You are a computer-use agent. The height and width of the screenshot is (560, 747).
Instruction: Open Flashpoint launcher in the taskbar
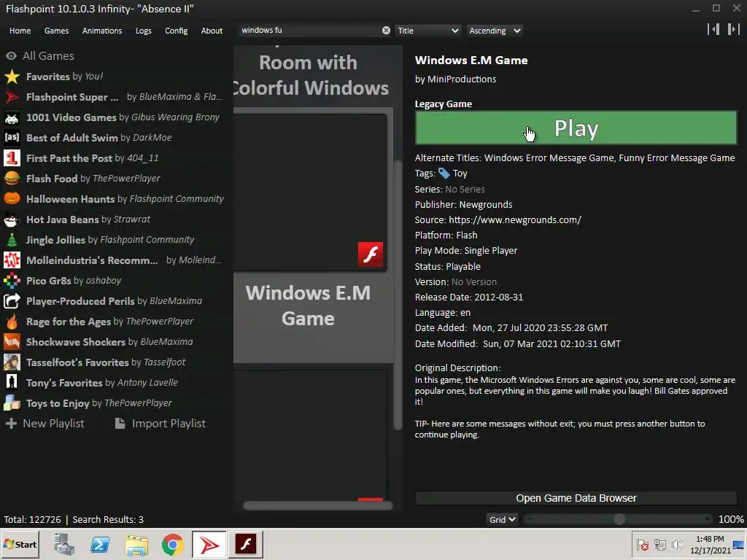tap(209, 545)
